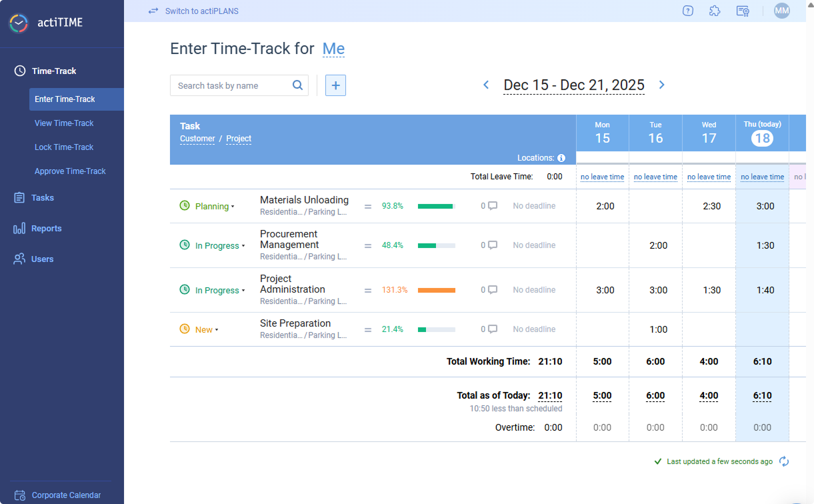Click the info icon next to Locations
This screenshot has width=814, height=504.
coord(562,158)
